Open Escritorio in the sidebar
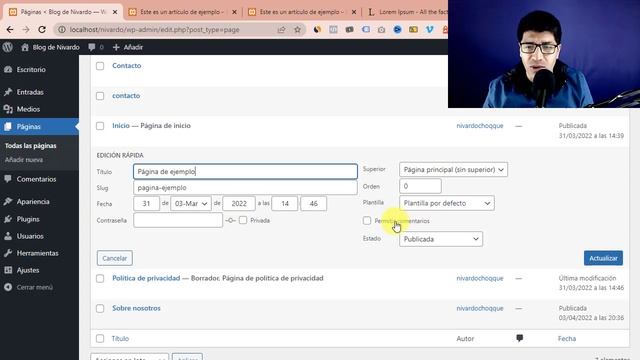This screenshot has height=360, width=640. pyautogui.click(x=31, y=69)
